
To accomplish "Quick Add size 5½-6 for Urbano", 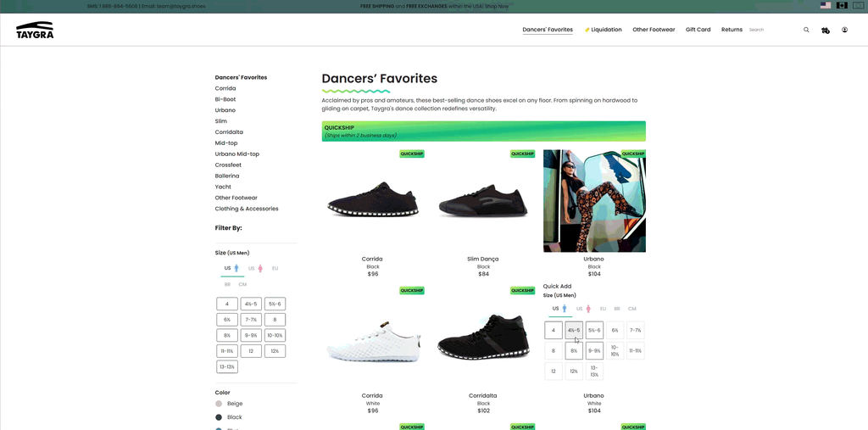I will click(x=594, y=330).
